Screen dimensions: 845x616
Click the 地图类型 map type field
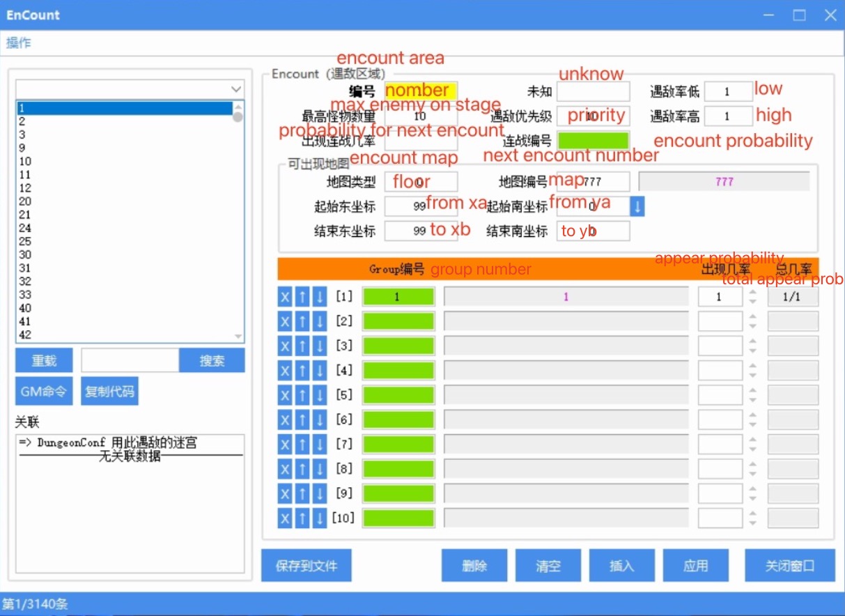pyautogui.click(x=421, y=182)
